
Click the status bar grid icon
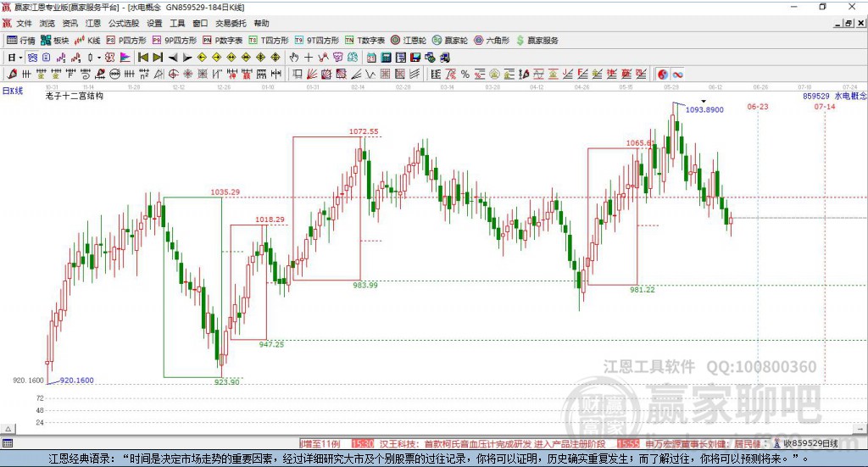pos(8,443)
